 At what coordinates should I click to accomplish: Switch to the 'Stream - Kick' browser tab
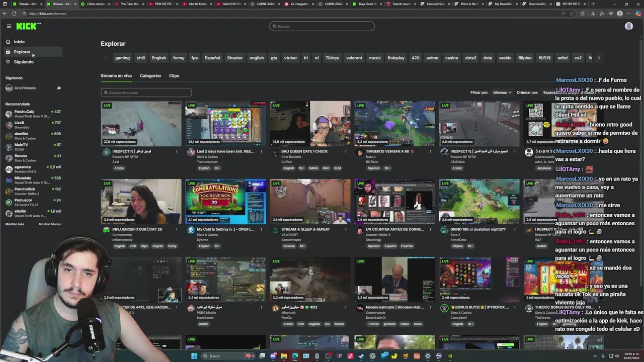(x=28, y=4)
